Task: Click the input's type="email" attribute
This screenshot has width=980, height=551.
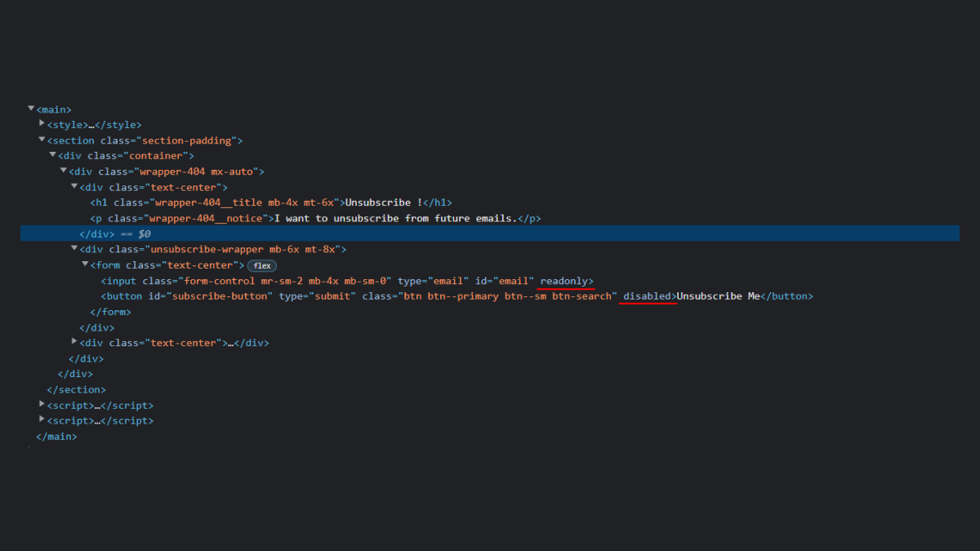Action: (434, 281)
